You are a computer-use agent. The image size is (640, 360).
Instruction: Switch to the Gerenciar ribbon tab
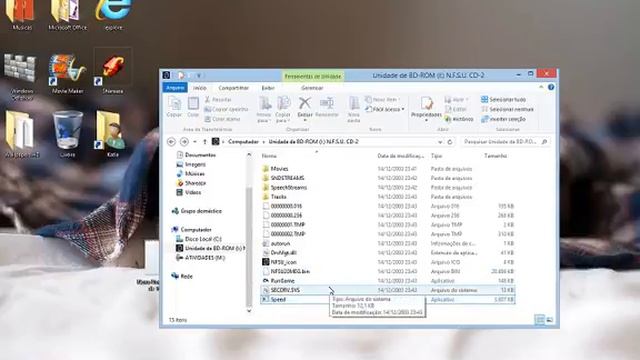tap(312, 88)
